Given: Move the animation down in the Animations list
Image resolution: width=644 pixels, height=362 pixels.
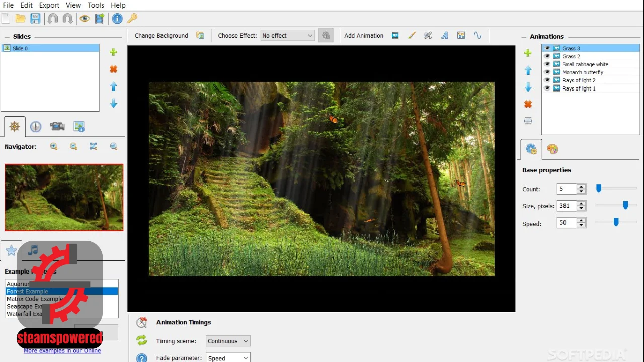Looking at the screenshot, I should [x=528, y=87].
